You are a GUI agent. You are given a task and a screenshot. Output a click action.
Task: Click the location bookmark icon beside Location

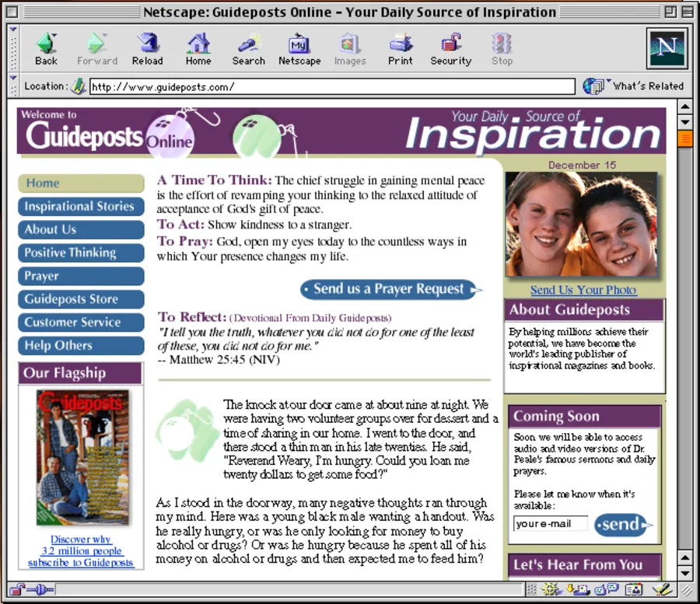coord(79,86)
